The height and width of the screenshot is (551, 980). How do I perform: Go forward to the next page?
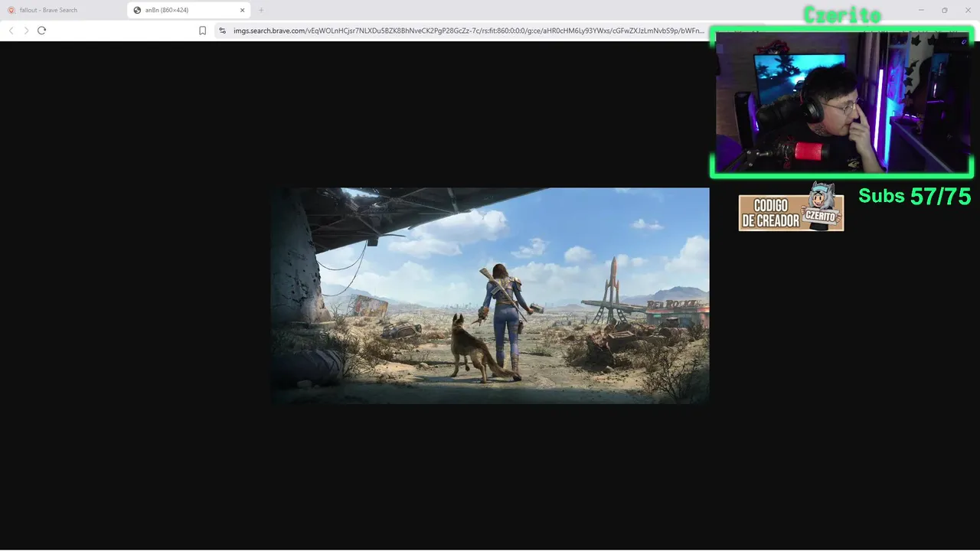(x=26, y=31)
